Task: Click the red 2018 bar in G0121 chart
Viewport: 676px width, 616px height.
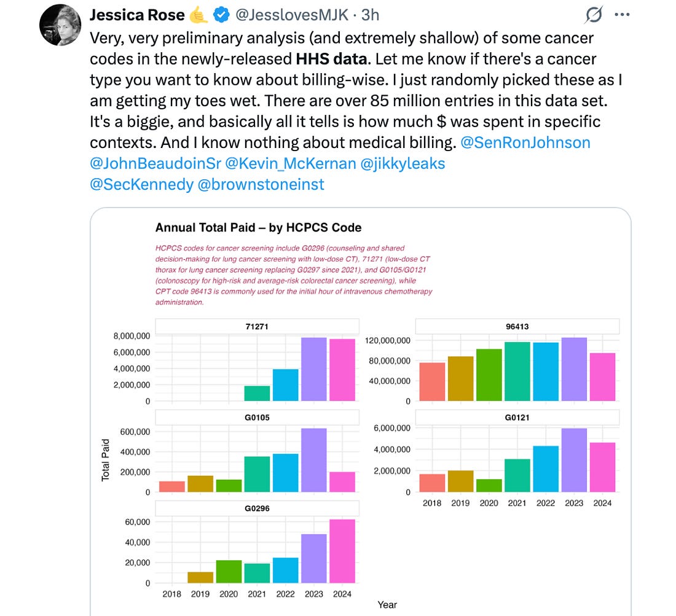Action: pyautogui.click(x=432, y=483)
